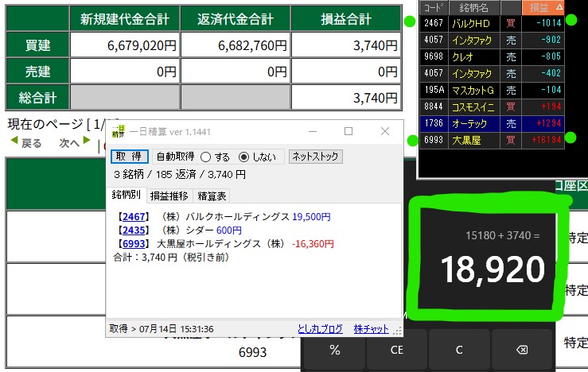
Task: Switch to the 精算表 tab
Action: (x=212, y=196)
